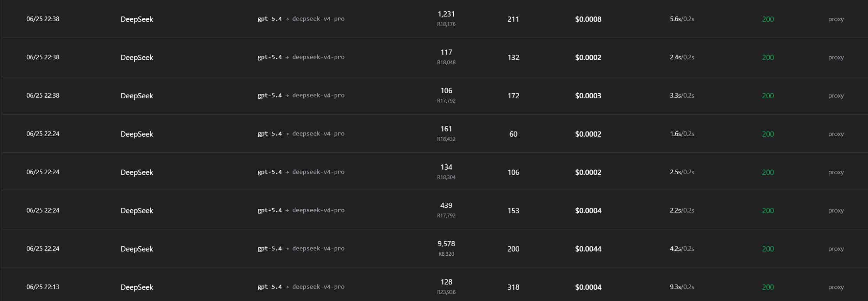Image resolution: width=868 pixels, height=301 pixels.
Task: Click the 318 output token count
Action: [x=513, y=287]
